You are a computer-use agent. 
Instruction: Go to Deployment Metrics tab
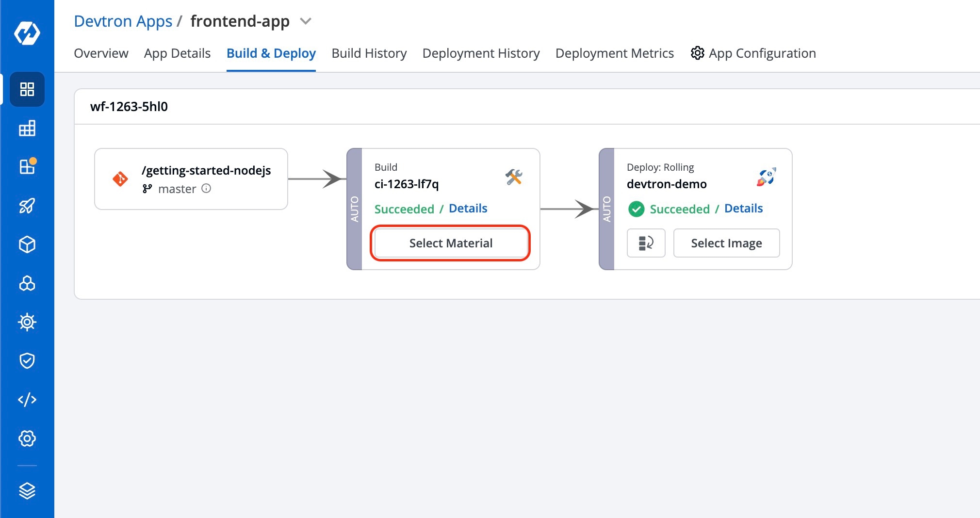(x=614, y=53)
